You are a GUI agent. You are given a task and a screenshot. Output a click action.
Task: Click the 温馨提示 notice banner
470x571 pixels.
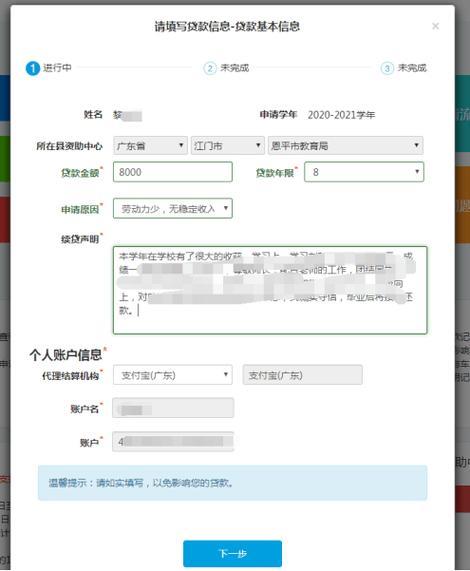click(x=232, y=483)
